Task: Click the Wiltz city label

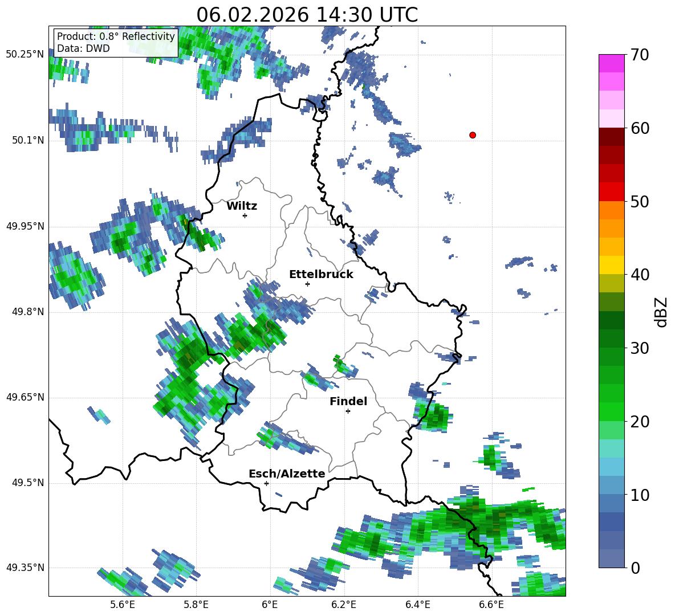Action: click(x=242, y=206)
